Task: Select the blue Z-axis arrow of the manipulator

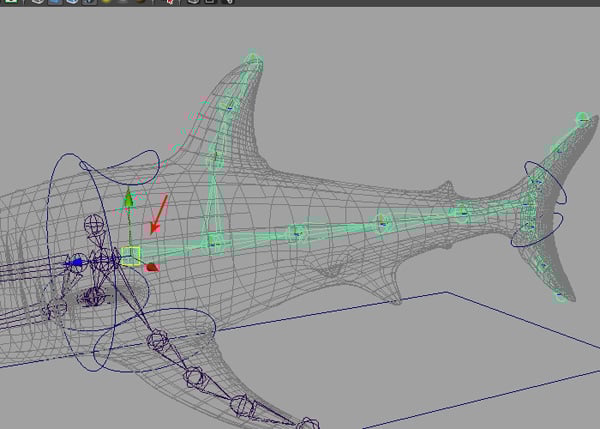Action: (x=75, y=263)
